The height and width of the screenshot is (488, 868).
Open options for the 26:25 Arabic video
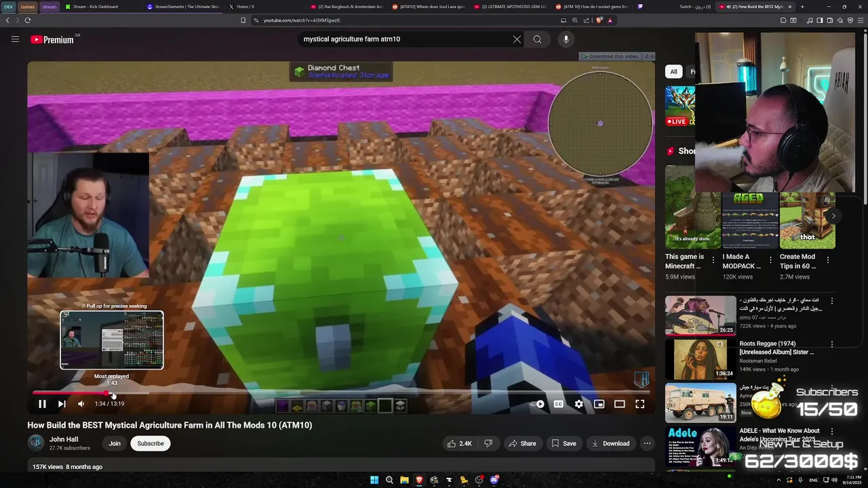tap(832, 300)
